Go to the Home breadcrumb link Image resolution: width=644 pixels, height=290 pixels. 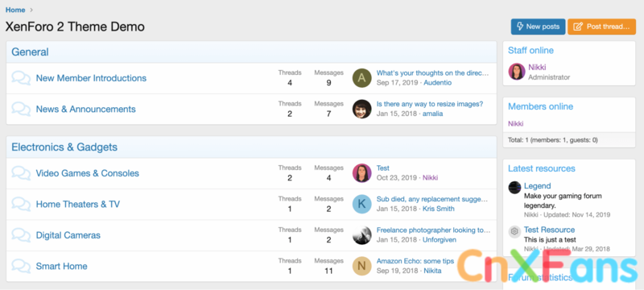click(x=15, y=10)
